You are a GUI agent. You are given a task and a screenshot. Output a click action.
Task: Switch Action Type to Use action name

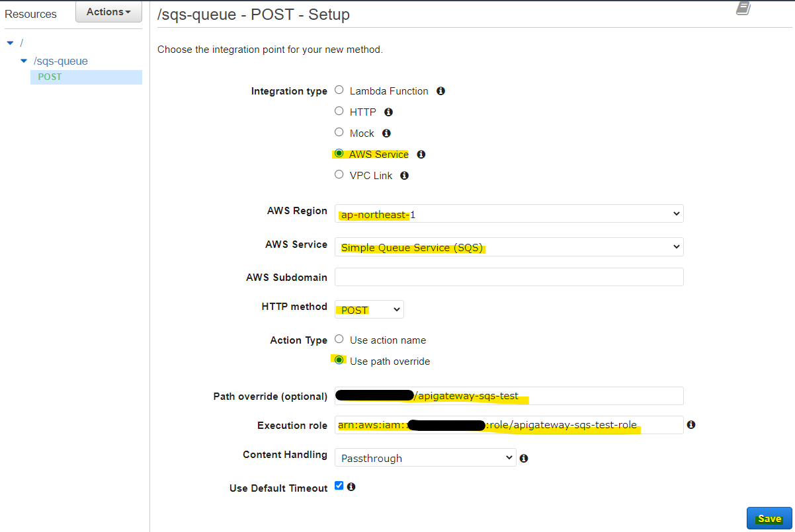coord(339,339)
